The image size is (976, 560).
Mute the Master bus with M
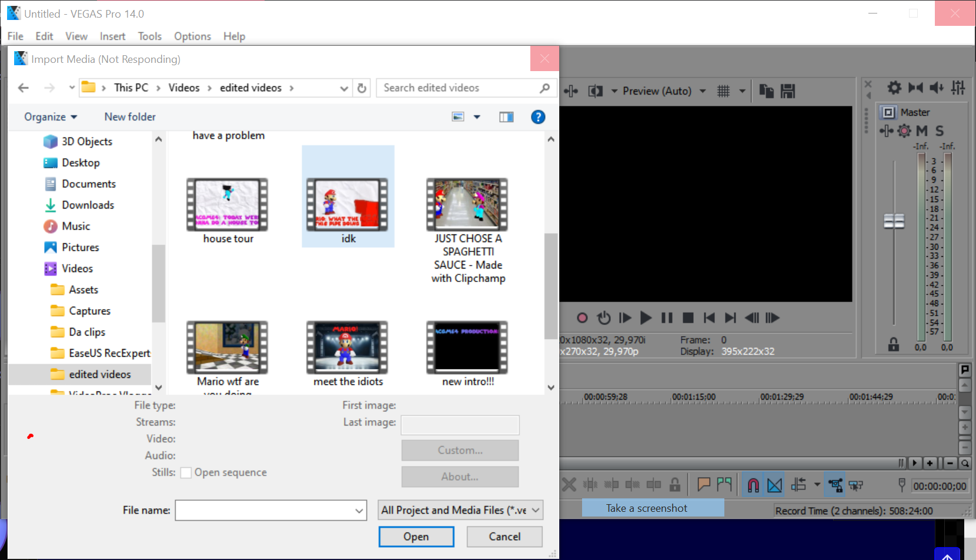click(921, 130)
